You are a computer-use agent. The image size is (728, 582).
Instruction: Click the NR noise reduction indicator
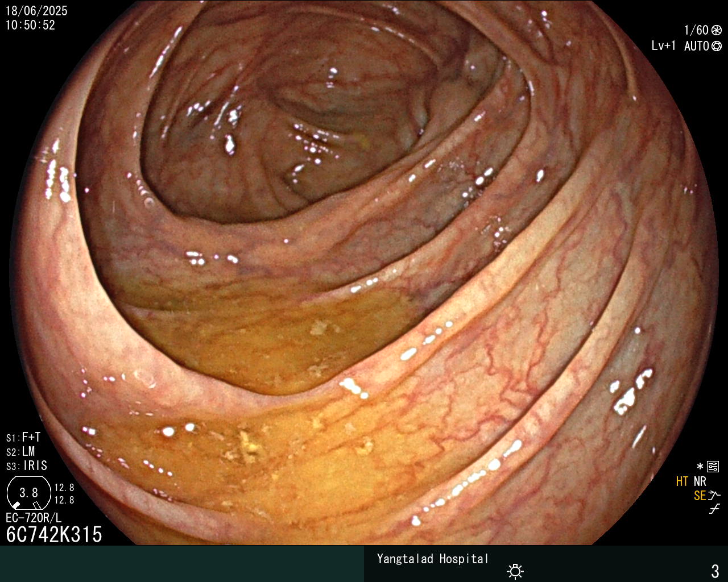click(700, 481)
